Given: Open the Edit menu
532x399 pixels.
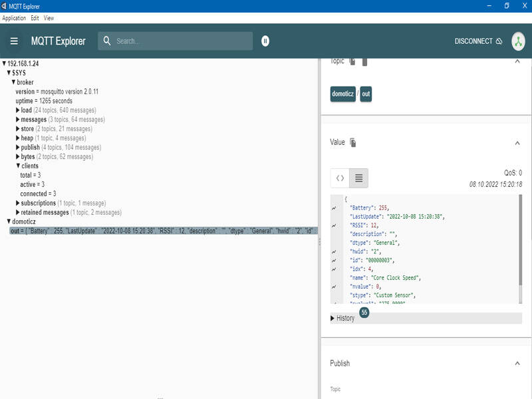Looking at the screenshot, I should [x=35, y=18].
